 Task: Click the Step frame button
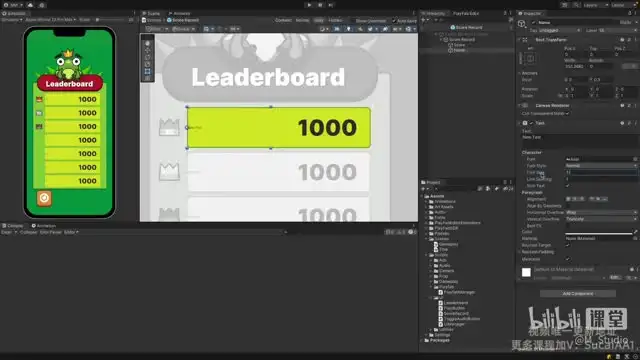(x=331, y=5)
